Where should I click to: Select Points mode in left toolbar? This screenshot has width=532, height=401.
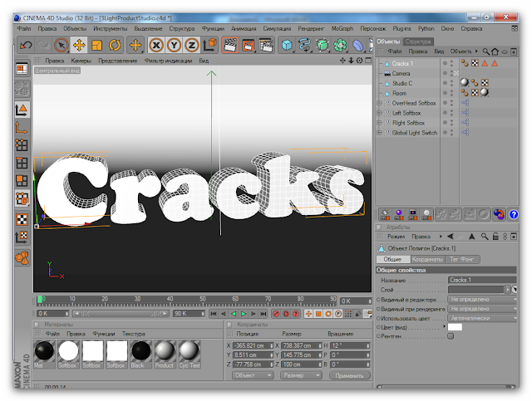coord(22,144)
